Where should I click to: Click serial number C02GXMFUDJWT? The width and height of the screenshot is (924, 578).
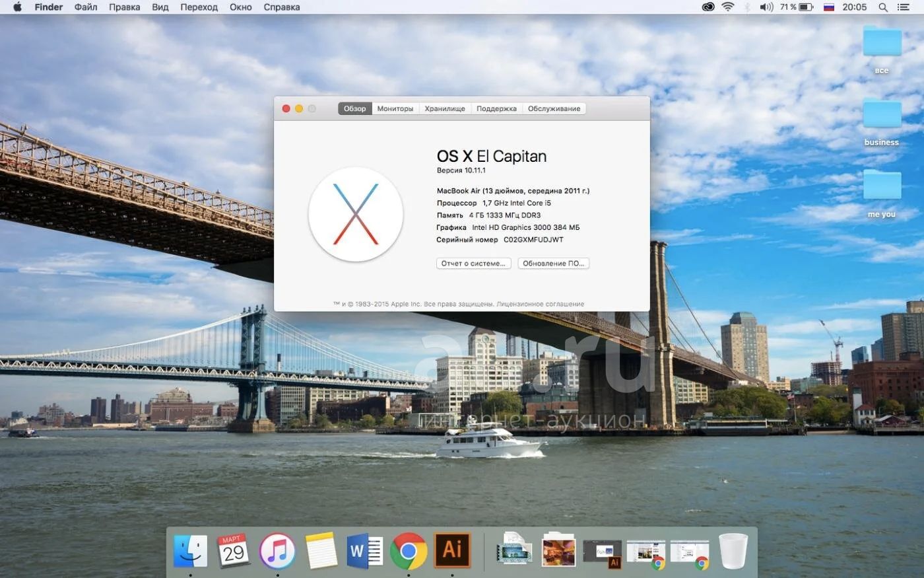click(x=533, y=240)
